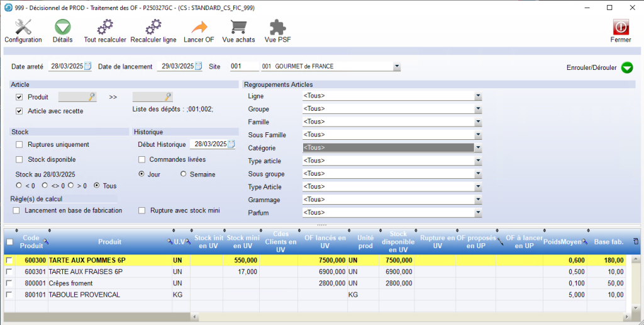Select the TARTE AUX FRAISES 6P row
This screenshot has height=325, width=644.
86,271
